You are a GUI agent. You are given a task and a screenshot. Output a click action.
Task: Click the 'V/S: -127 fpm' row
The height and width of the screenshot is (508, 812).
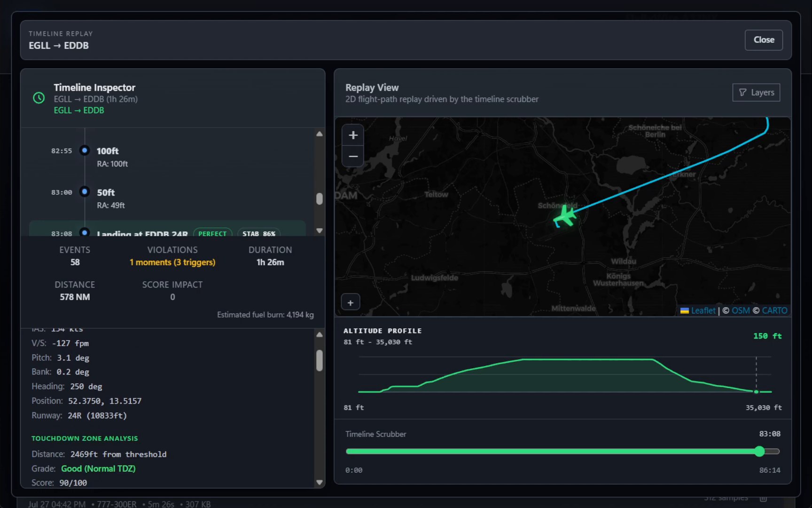(x=60, y=343)
